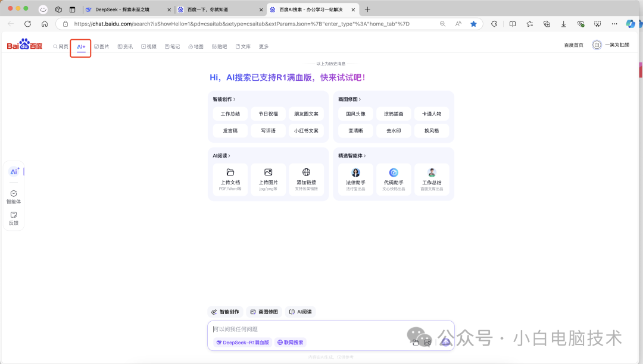Expand AI阅读 section header
This screenshot has width=643, height=364.
(x=221, y=156)
